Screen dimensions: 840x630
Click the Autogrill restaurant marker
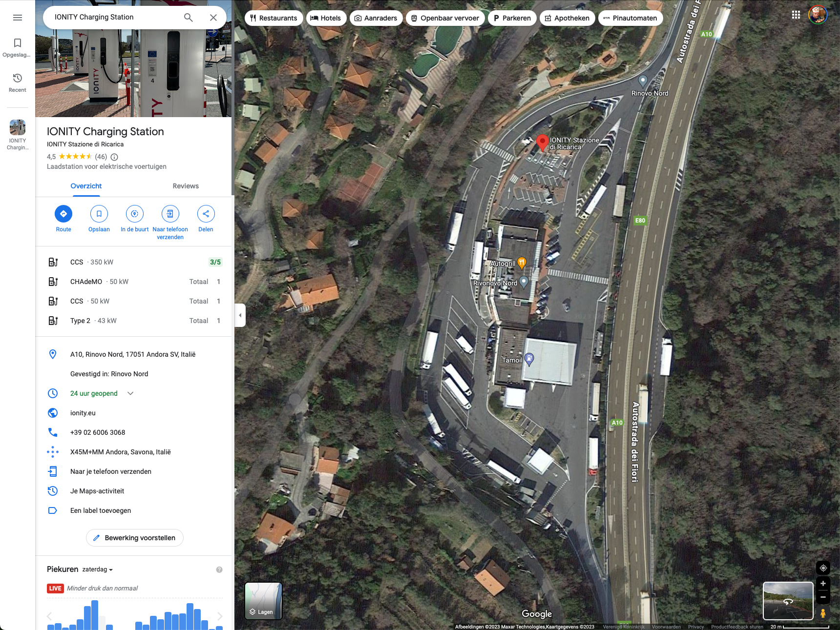coord(522,263)
